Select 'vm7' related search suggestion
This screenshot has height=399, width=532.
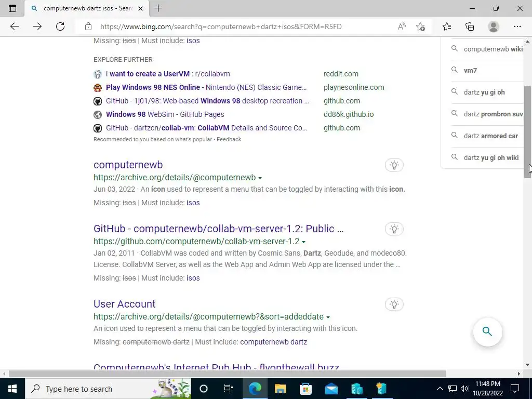click(470, 71)
